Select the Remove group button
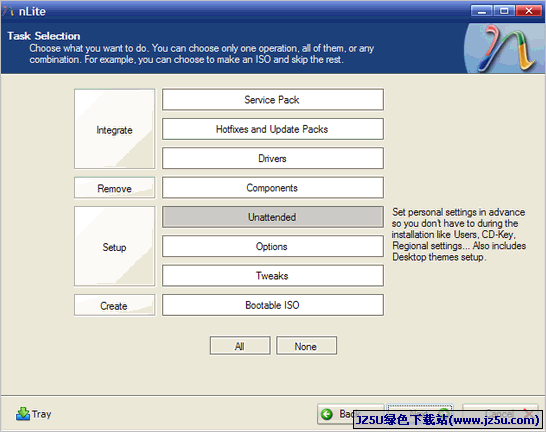Image resolution: width=546 pixels, height=432 pixels. coord(115,188)
